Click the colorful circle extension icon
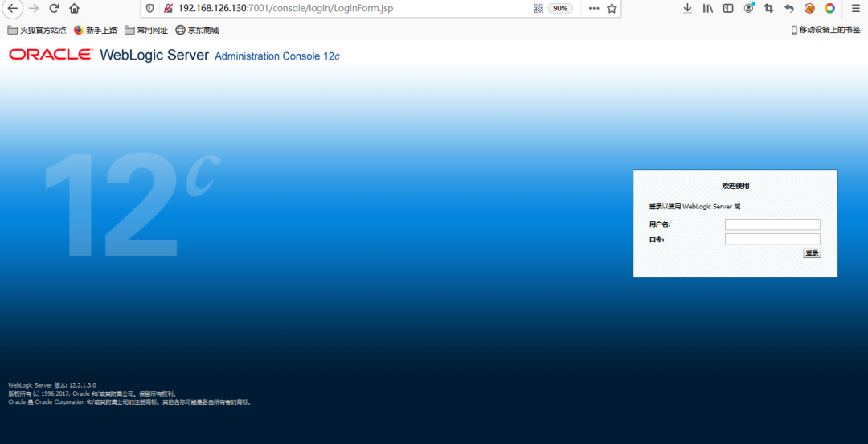This screenshot has width=868, height=444. (829, 8)
